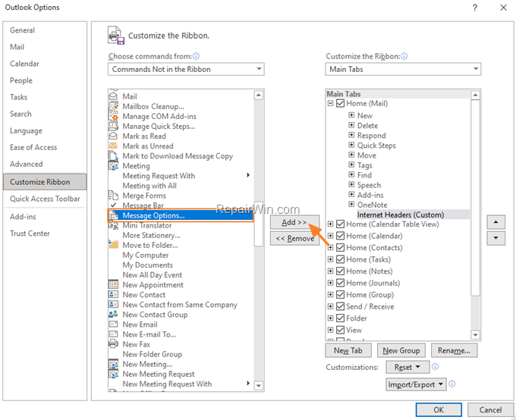Click the Move Up arrow button
The image size is (516, 420).
[x=496, y=222]
